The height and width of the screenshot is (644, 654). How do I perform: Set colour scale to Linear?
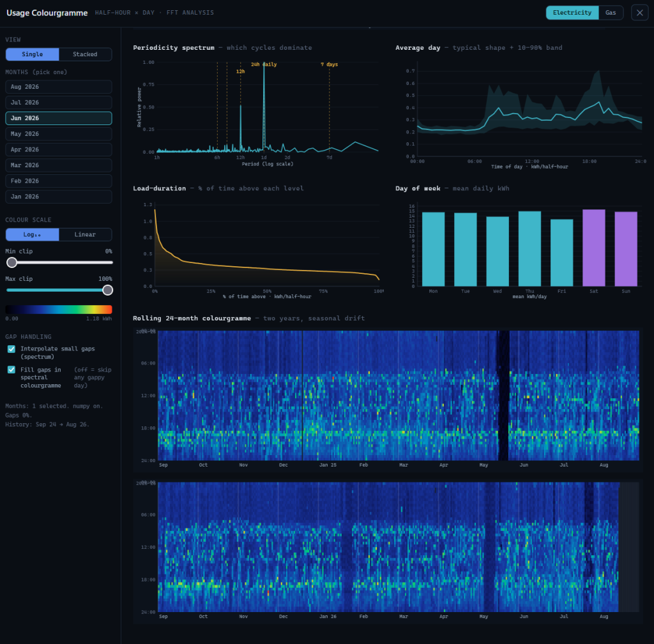point(85,235)
